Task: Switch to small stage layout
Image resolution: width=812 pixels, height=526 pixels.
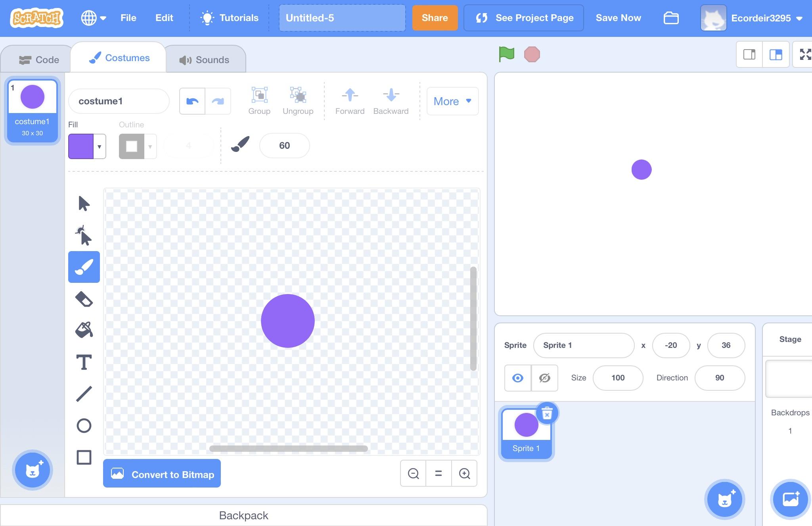Action: [749, 54]
